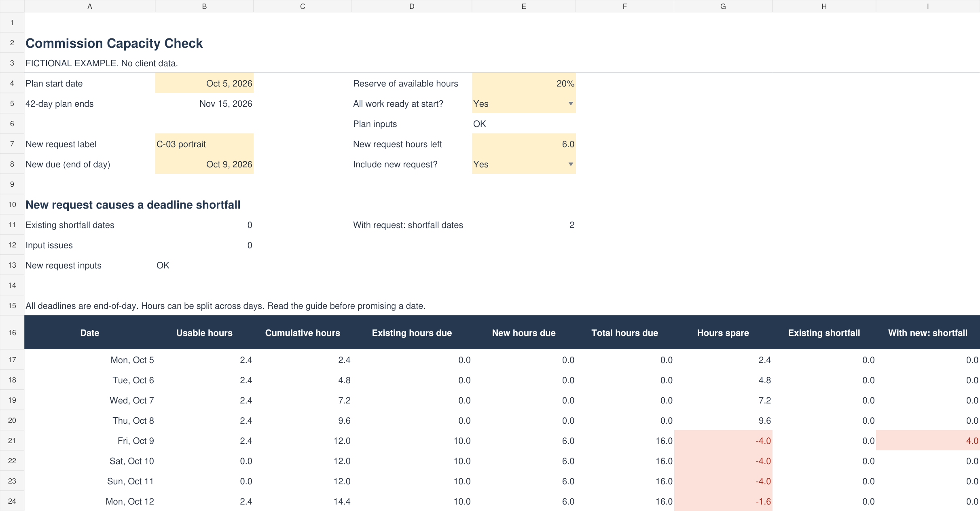
Task: Click the 'Hours spare' column heading
Action: [723, 333]
